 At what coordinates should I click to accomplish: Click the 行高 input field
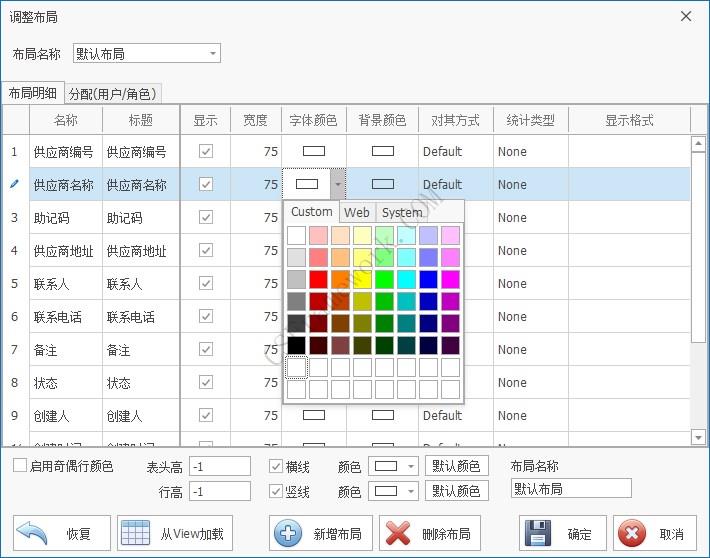click(x=220, y=491)
